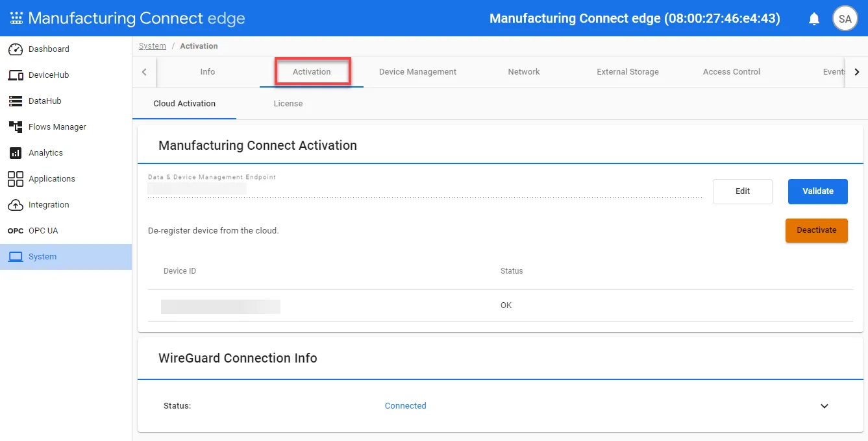Click the device MAC address title
This screenshot has height=441, width=868.
635,18
